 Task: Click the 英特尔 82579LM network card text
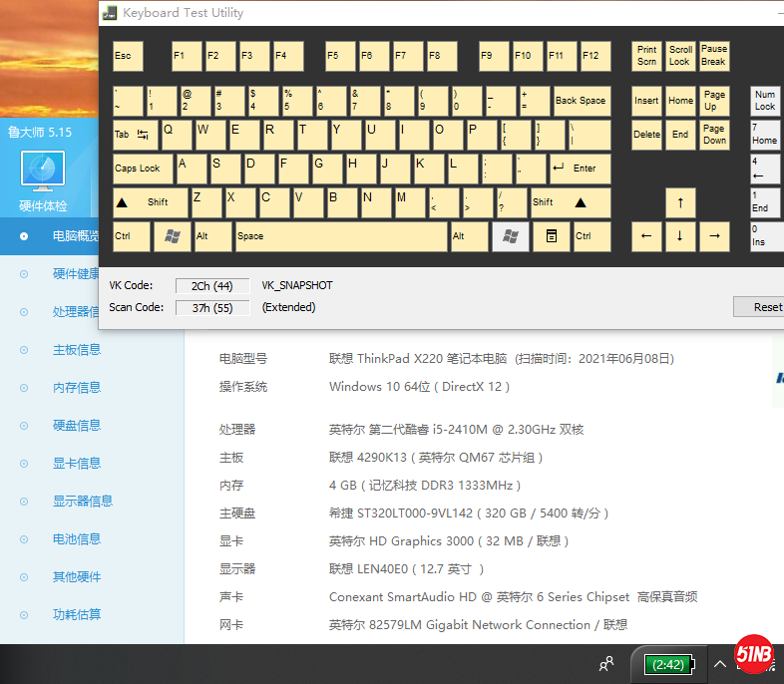(x=478, y=625)
